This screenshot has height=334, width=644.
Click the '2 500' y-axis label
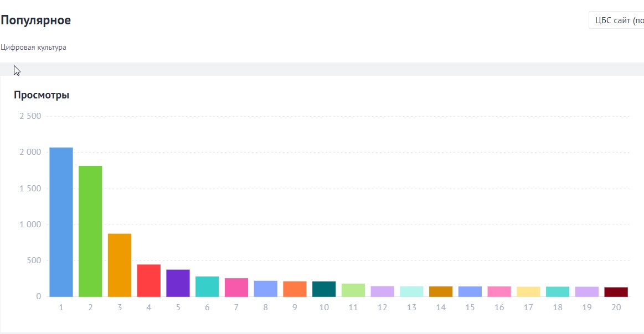click(x=30, y=116)
